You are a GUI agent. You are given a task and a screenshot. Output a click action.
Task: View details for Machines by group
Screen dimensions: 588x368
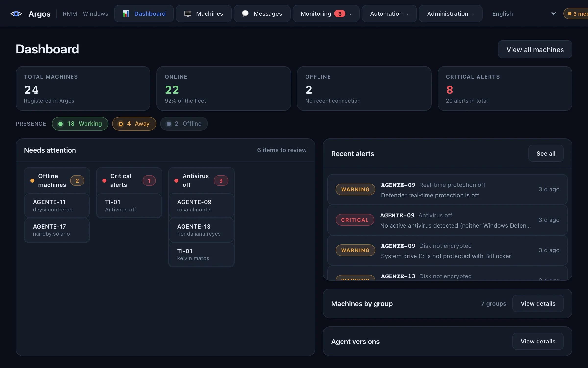(538, 304)
